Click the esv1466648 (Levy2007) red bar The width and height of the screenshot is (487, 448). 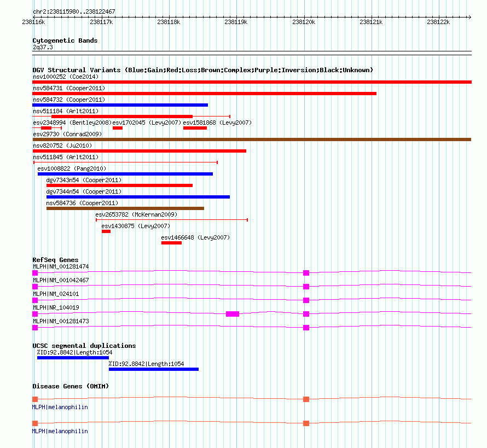(171, 243)
